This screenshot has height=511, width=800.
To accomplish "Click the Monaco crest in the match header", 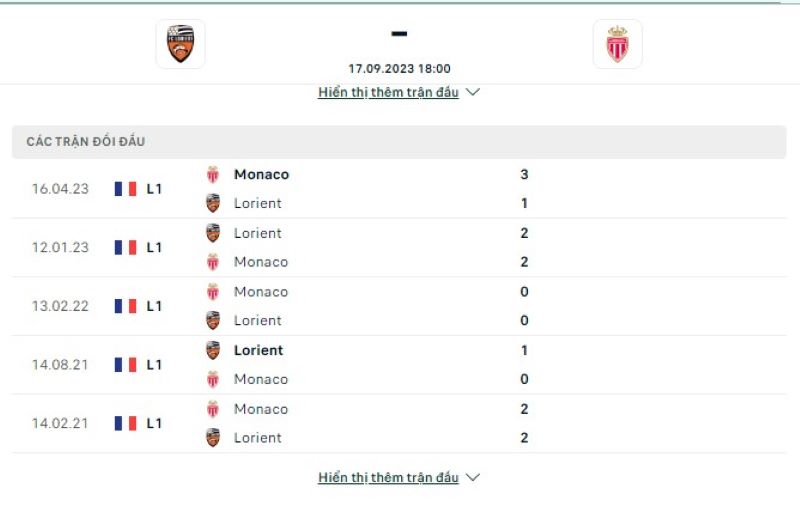I will pyautogui.click(x=617, y=44).
